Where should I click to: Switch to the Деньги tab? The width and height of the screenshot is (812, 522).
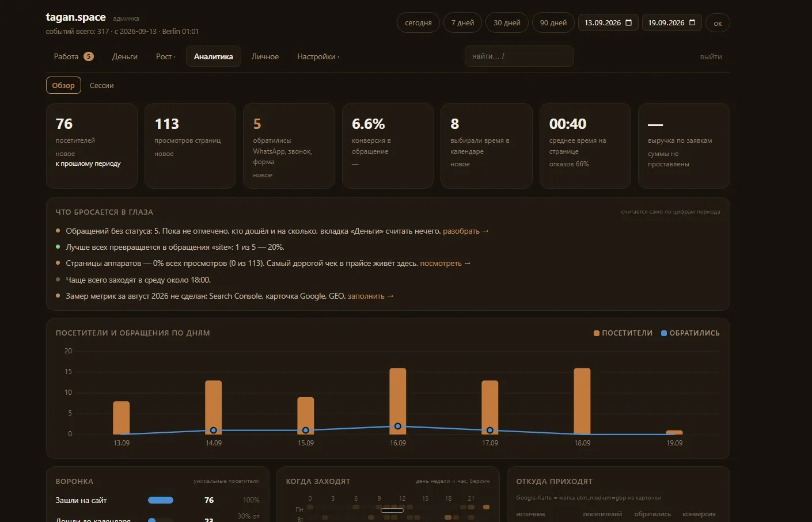click(x=125, y=56)
